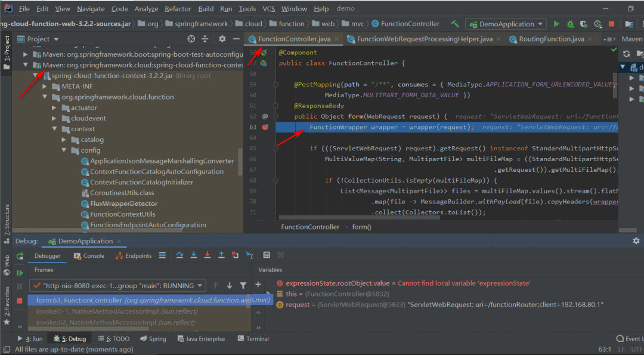The height and width of the screenshot is (355, 644).
Task: Click the debugger layout settings lines icon
Action: click(x=162, y=255)
